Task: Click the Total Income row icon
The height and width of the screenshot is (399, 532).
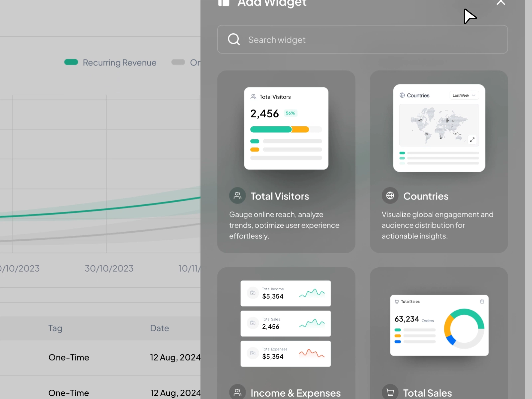Action: point(253,293)
